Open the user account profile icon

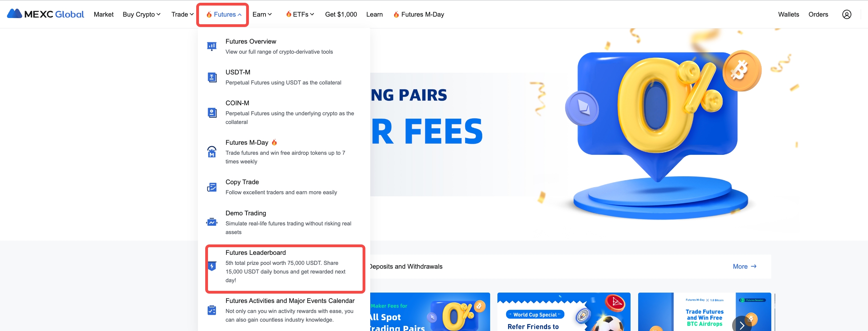(847, 15)
